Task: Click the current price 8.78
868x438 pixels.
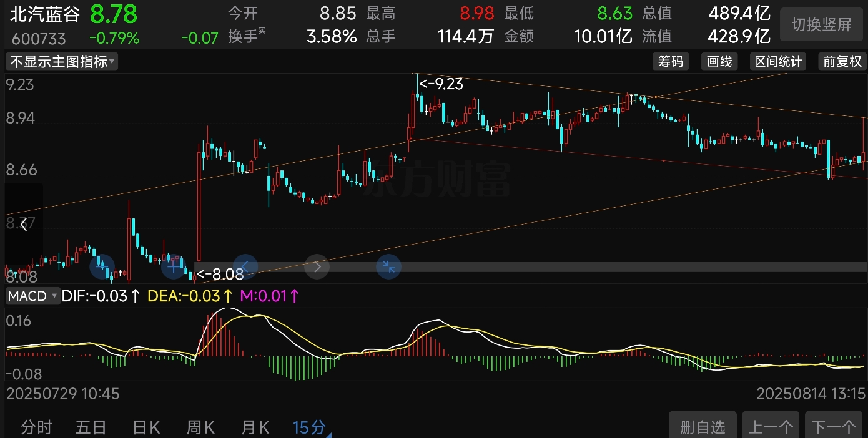Action: [114, 13]
